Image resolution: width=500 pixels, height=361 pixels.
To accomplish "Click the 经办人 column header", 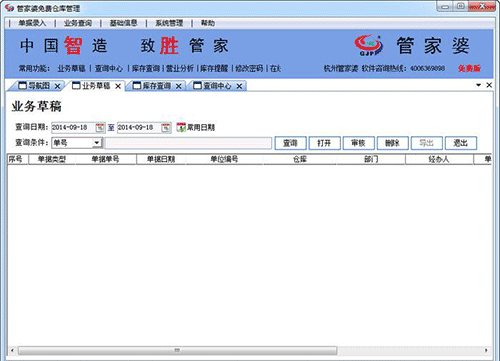I will tap(439, 159).
